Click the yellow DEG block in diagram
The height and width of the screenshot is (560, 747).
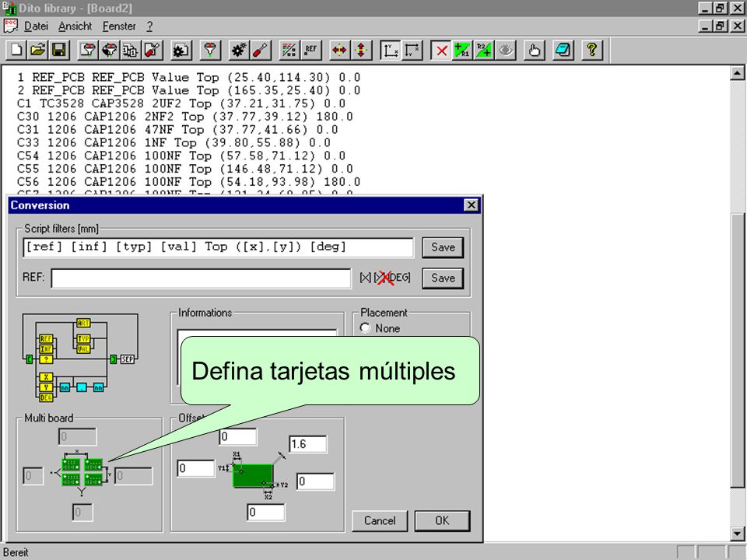[x=46, y=397]
